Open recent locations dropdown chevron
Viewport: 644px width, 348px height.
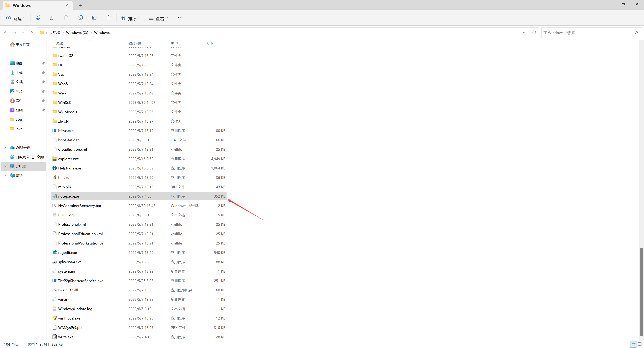tap(23, 33)
